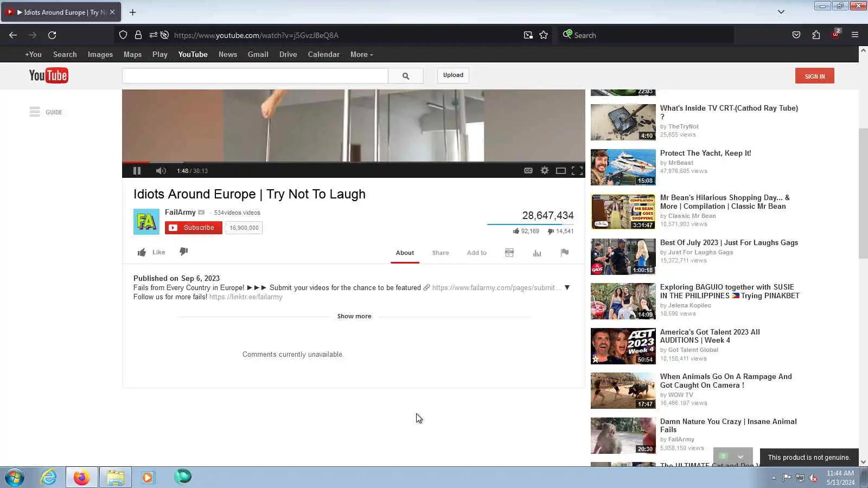Screen dimensions: 868x488
Task: Open +You in the Google bar
Action: [x=33, y=54]
